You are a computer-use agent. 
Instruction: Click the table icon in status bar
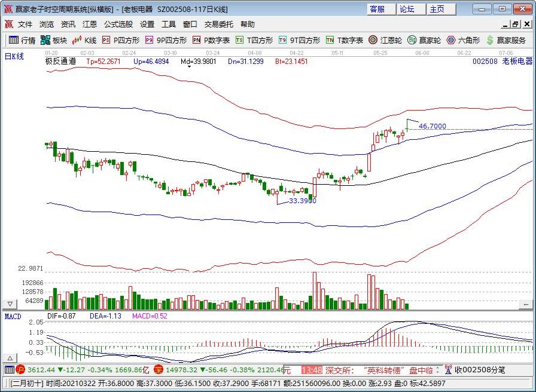9,369
